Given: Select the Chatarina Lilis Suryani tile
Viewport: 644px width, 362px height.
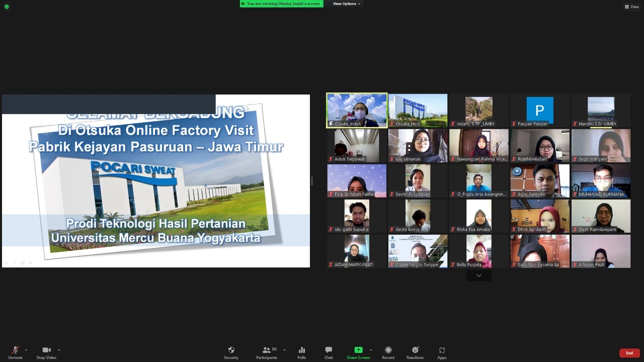Looking at the screenshot, I should click(x=418, y=251).
